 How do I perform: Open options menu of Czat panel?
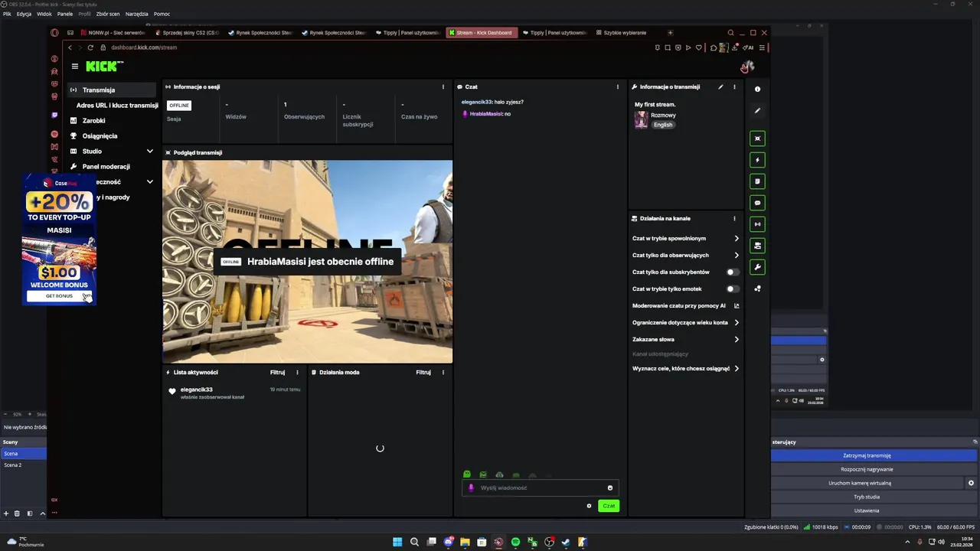618,87
